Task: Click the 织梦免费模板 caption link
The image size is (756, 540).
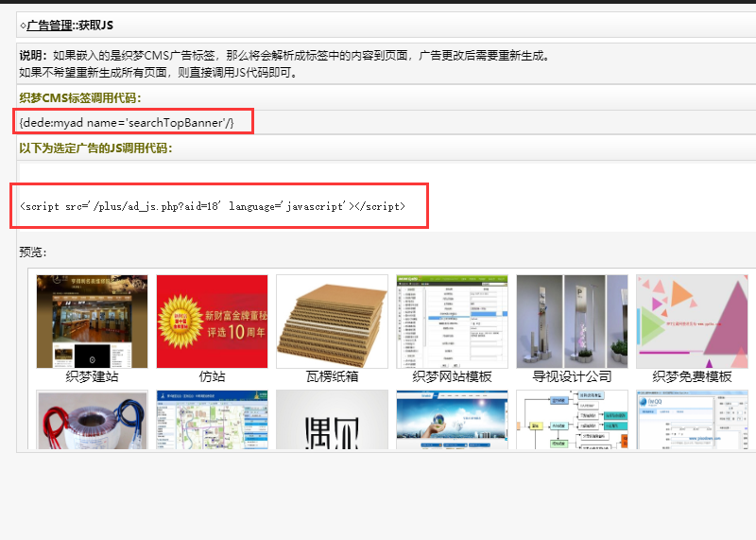Action: coord(693,376)
